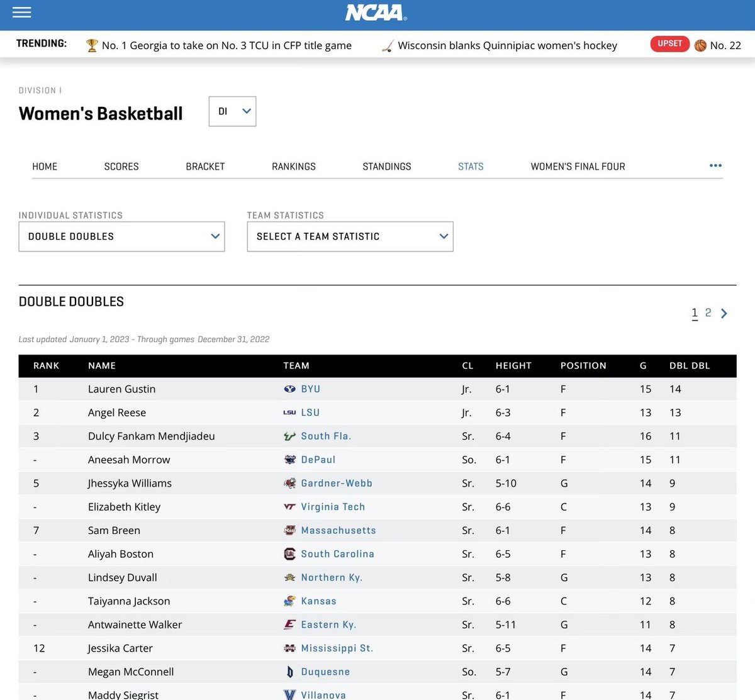This screenshot has height=700, width=755.
Task: Open the Massachusetts team link
Action: (x=338, y=531)
